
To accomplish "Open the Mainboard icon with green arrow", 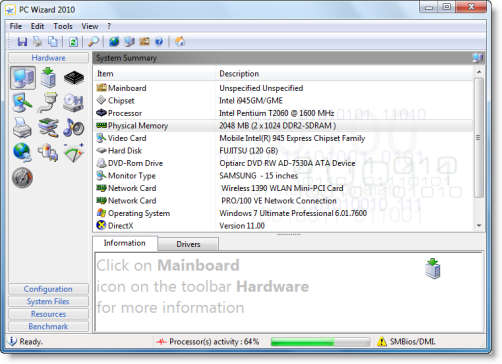I will pos(49,78).
